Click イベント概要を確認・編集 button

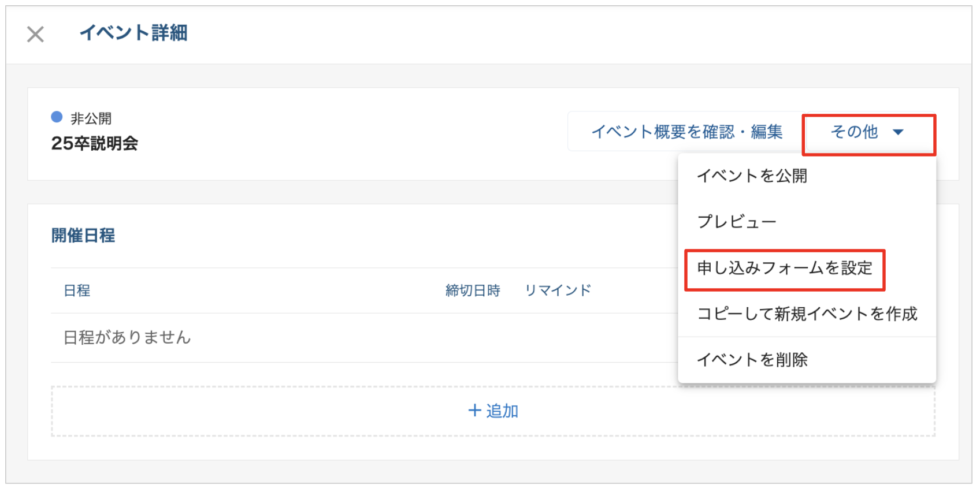click(686, 132)
